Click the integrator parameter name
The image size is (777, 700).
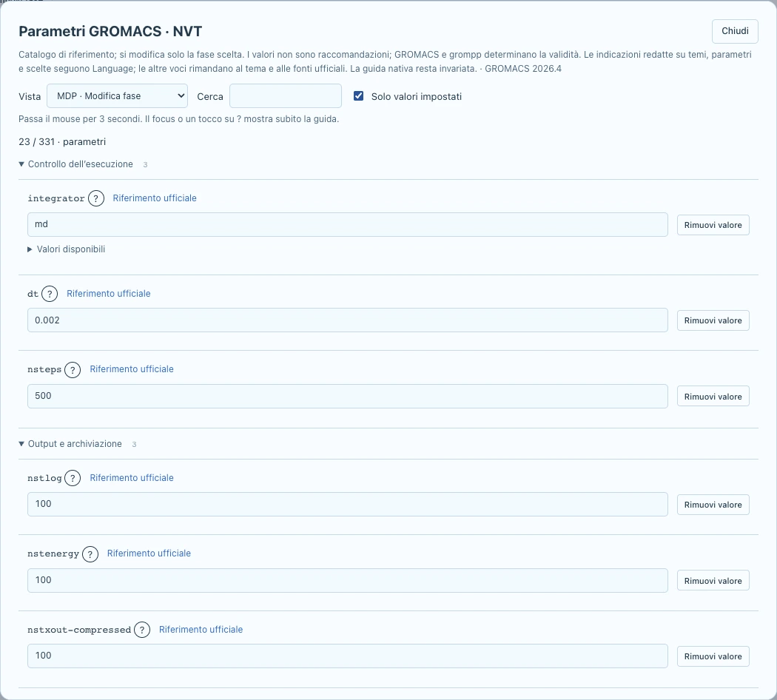[56, 198]
